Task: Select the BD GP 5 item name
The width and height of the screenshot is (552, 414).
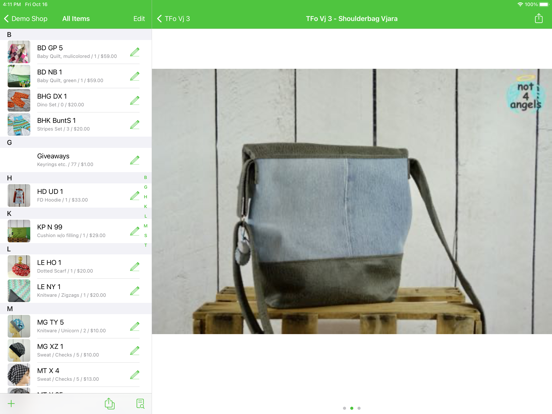Action: click(50, 48)
